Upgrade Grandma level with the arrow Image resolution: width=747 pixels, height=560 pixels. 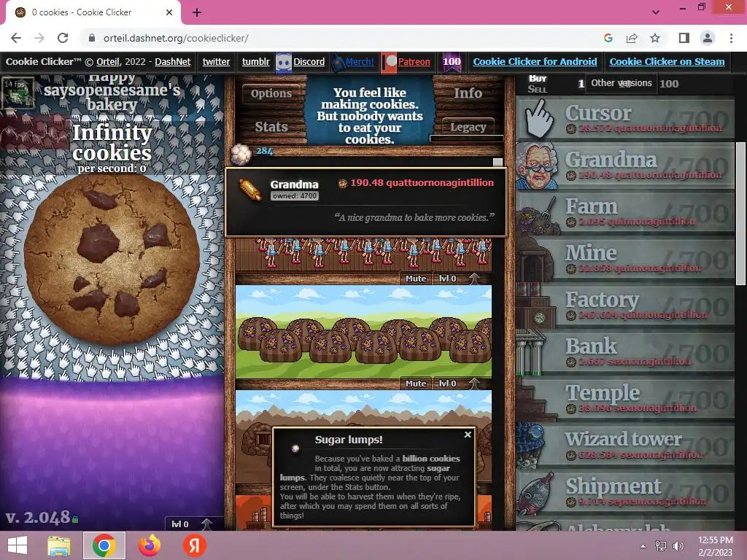coord(474,278)
